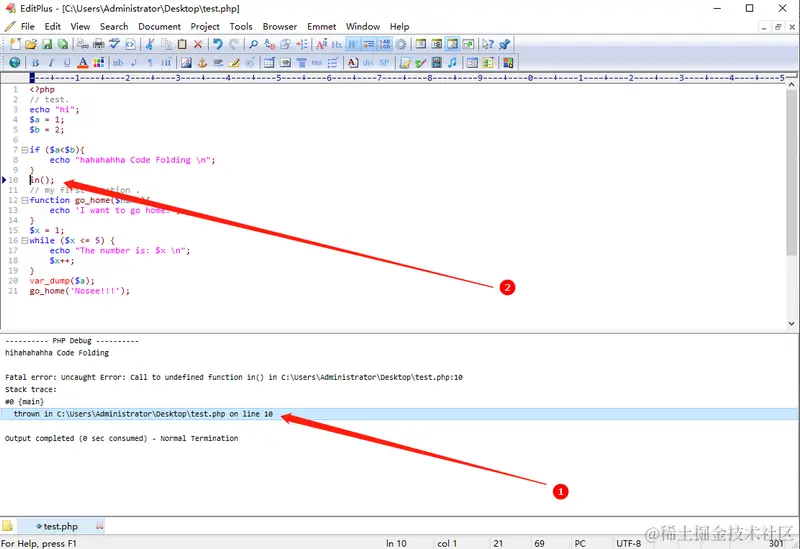Toggle the Output window
800x549 pixels.
point(452,44)
